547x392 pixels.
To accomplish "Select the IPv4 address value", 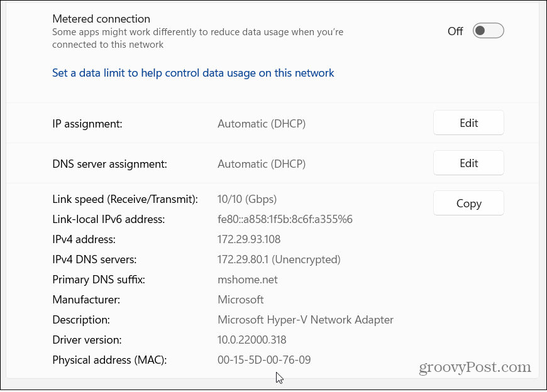I will (248, 239).
